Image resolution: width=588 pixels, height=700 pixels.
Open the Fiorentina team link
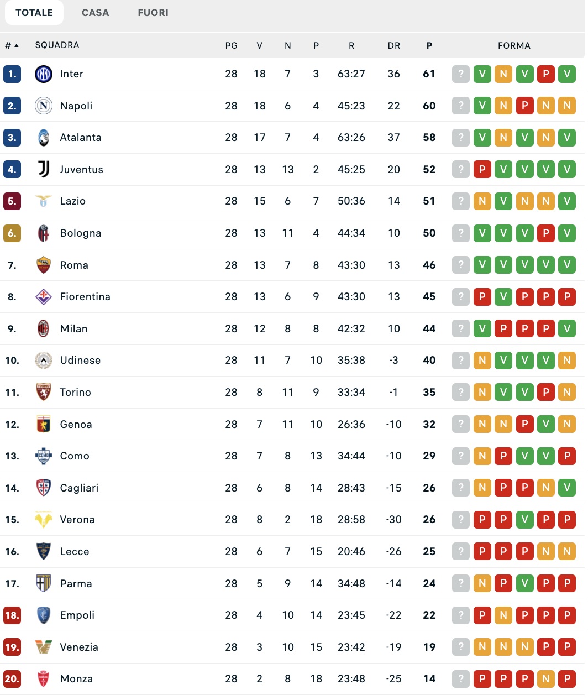[x=85, y=297]
